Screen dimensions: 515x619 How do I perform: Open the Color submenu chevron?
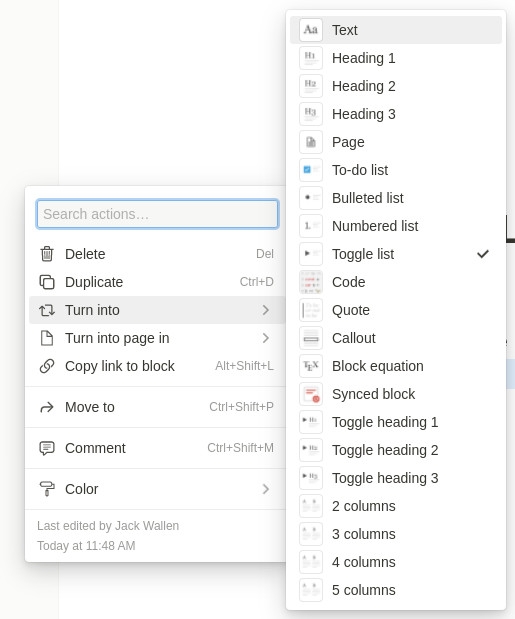[x=266, y=489]
